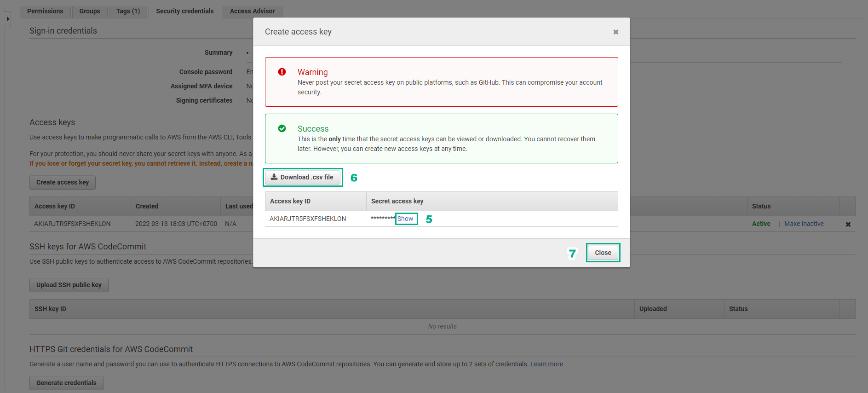This screenshot has height=393, width=868.
Task: Delete access key with the X icon
Action: (848, 224)
